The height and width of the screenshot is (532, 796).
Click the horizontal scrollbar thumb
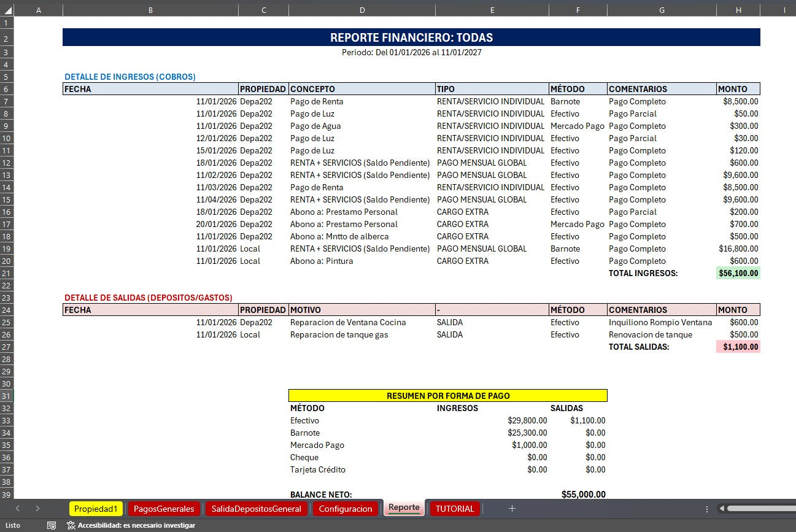761,509
